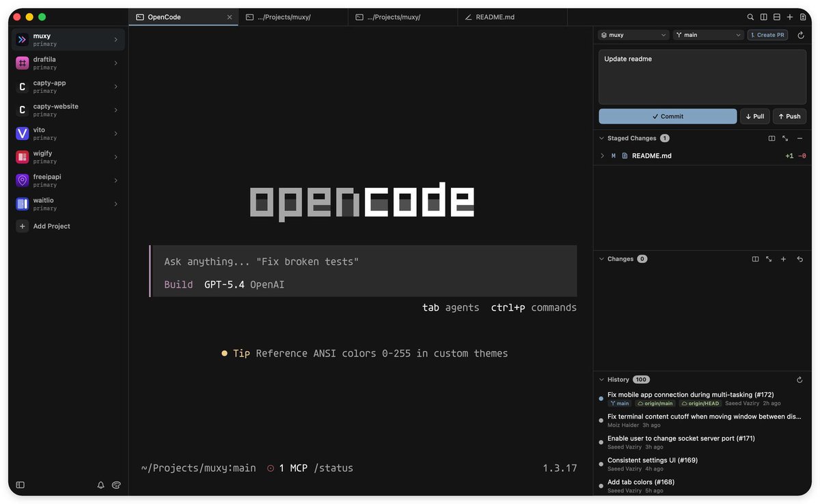This screenshot has width=820, height=504.
Task: Collapse the History section
Action: coord(601,380)
